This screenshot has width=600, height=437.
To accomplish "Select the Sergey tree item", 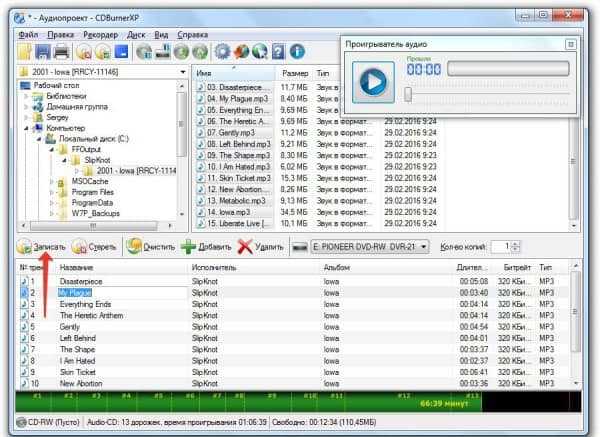I will coord(57,117).
